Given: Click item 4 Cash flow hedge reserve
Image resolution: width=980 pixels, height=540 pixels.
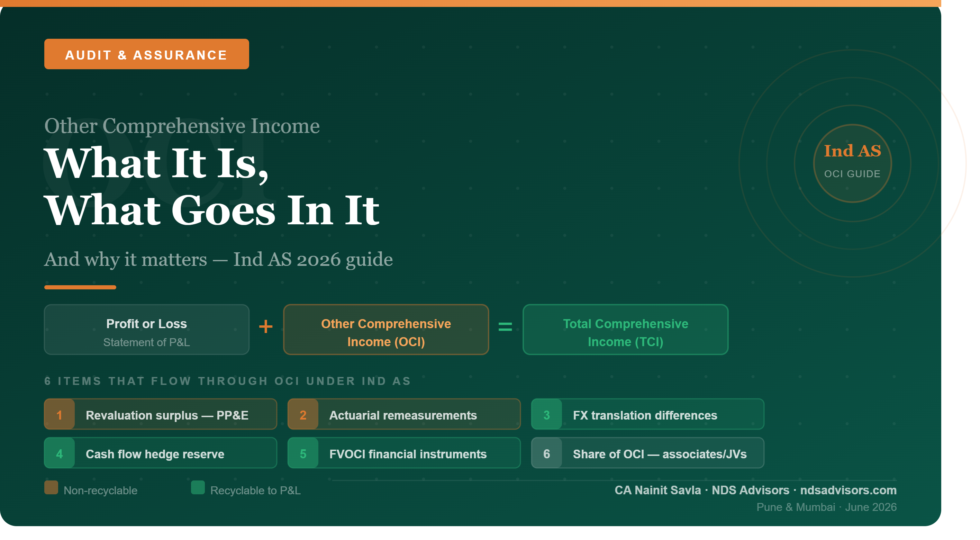Looking at the screenshot, I should click(x=161, y=453).
